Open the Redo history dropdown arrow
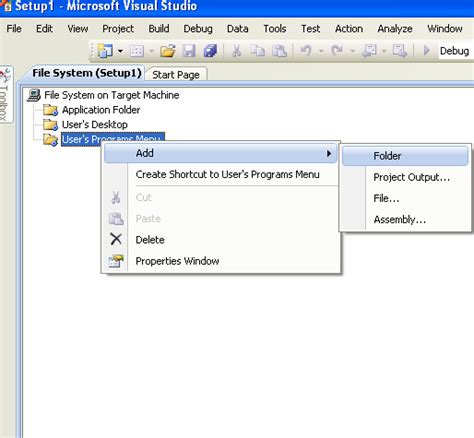This screenshot has height=438, width=474. (352, 51)
